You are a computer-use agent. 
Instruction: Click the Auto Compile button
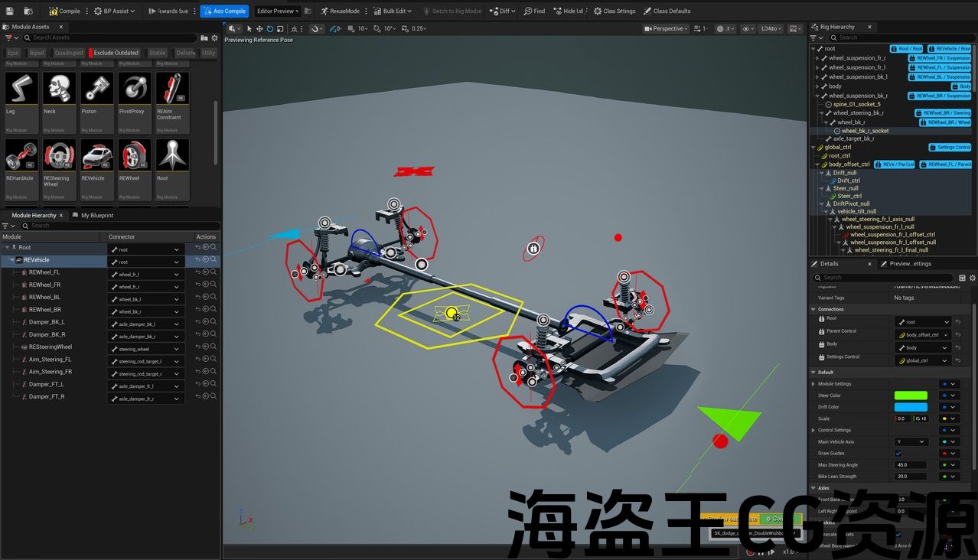coord(224,11)
